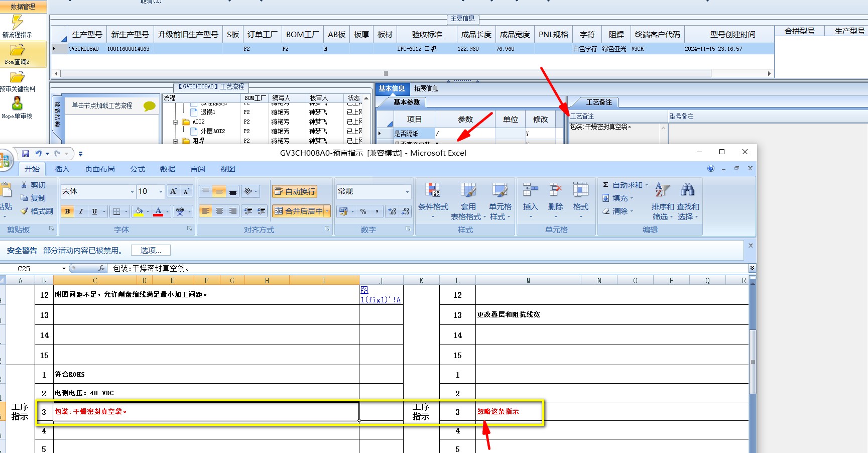Screen dimensions: 868x453
Task: Toggle Underline formatting button
Action: click(94, 211)
